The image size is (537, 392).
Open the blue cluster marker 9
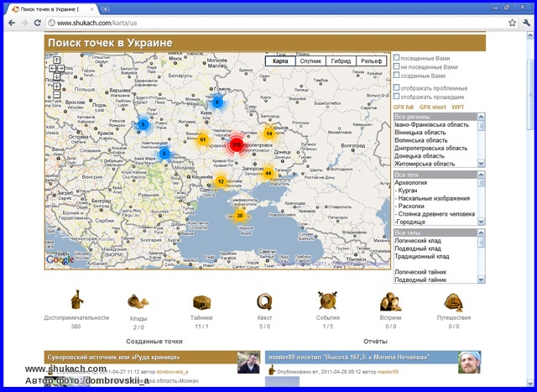pyautogui.click(x=216, y=102)
